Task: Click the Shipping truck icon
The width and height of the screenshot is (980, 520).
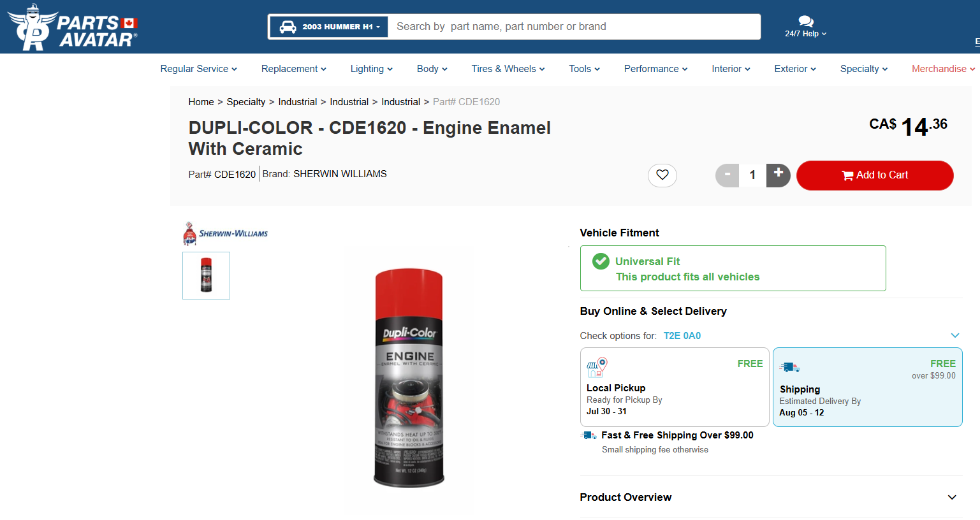Action: 789,367
